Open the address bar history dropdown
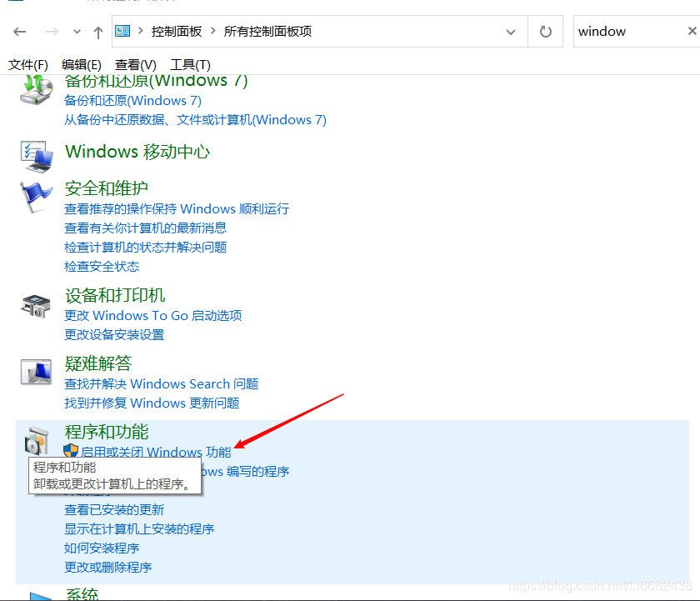This screenshot has width=700, height=601. click(511, 32)
